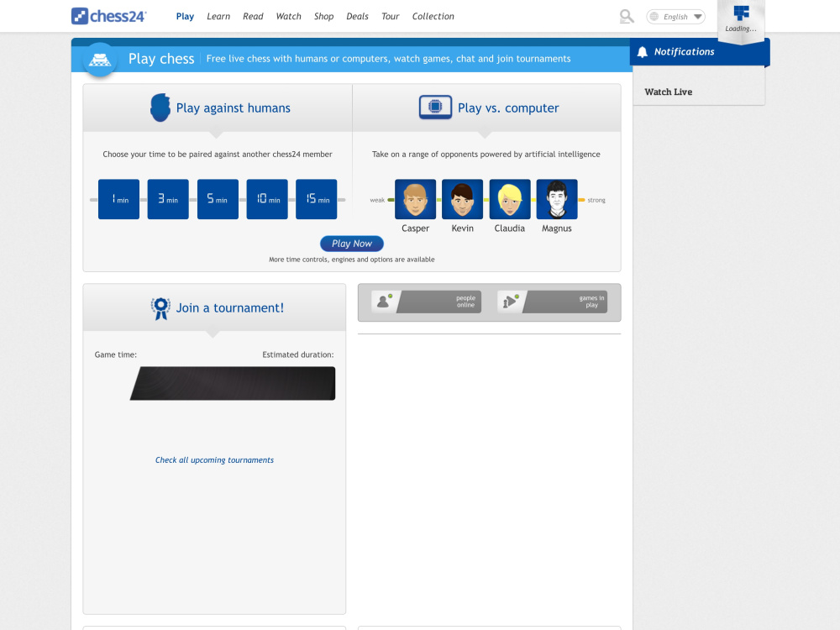Click the blue human head icon

[x=160, y=108]
